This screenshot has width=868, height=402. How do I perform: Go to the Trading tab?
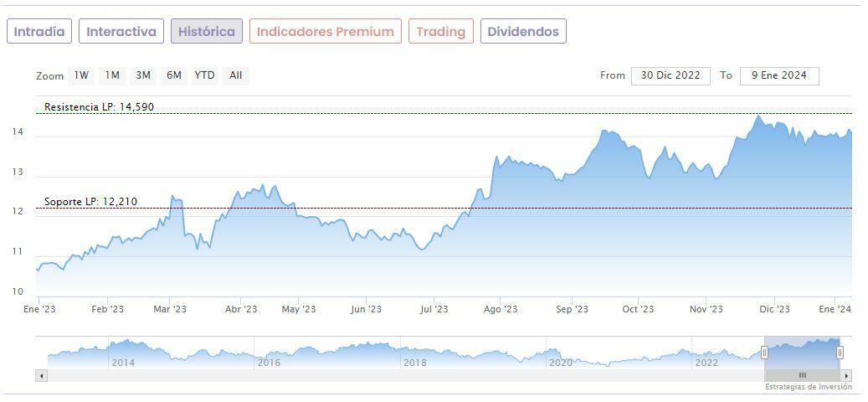(x=440, y=32)
